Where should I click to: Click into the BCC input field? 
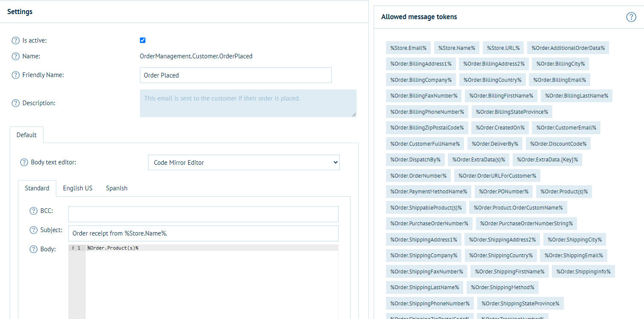203,214
